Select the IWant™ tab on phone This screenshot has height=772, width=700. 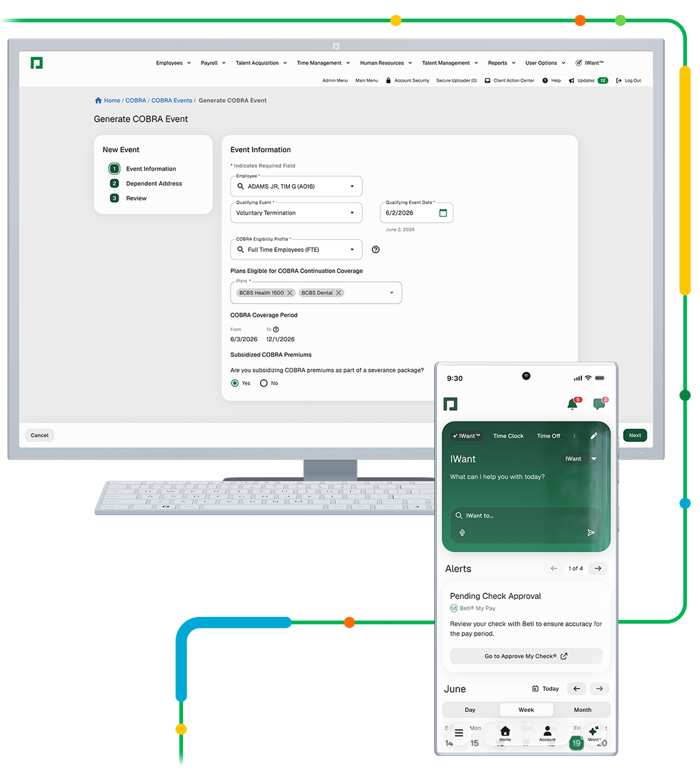pos(467,436)
